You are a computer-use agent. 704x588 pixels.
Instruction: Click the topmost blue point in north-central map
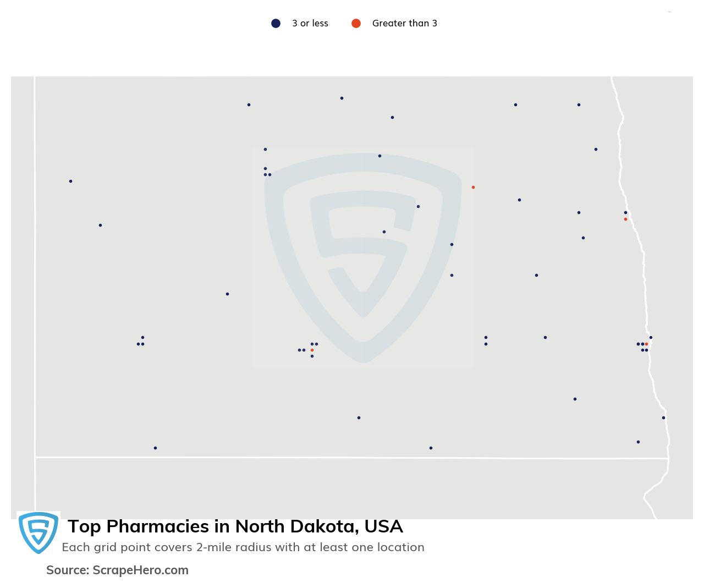342,98
